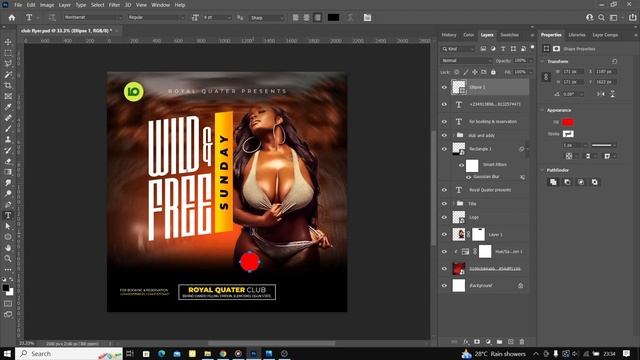
Task: Open the blend mode Normal dropdown
Action: [x=466, y=60]
